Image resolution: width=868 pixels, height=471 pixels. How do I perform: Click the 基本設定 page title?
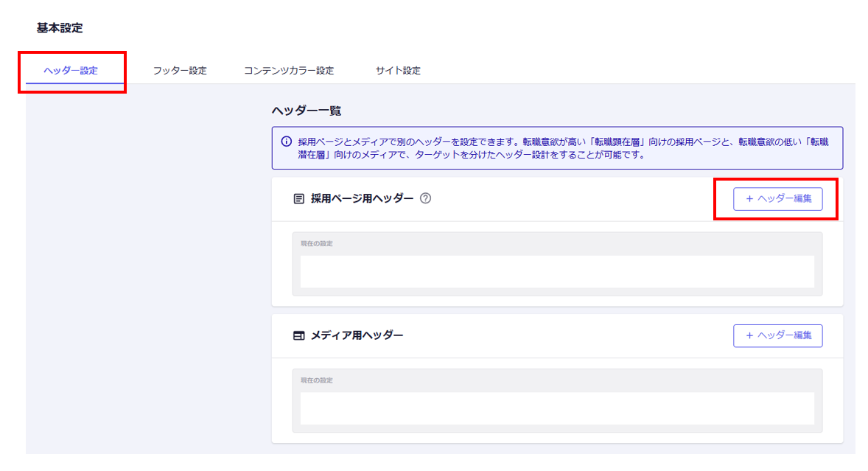click(60, 28)
